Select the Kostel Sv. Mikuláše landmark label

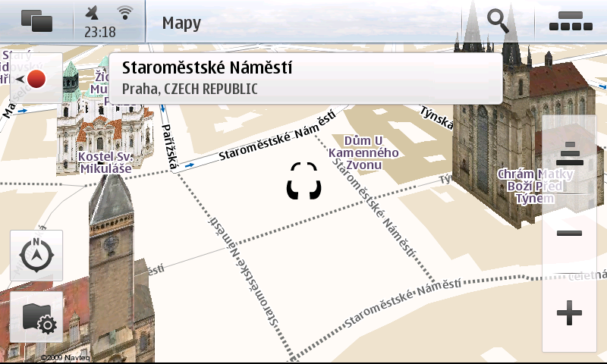(x=105, y=162)
